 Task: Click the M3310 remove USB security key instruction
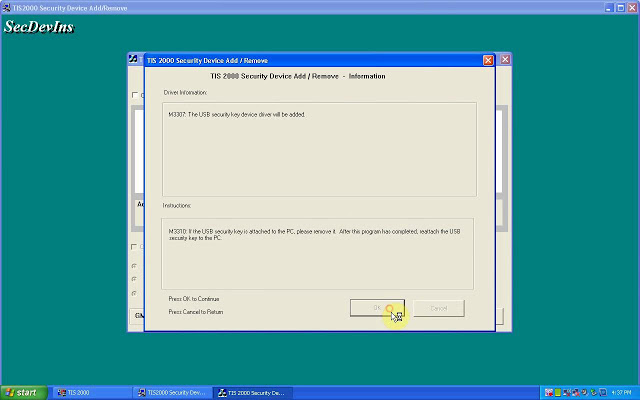tap(314, 234)
